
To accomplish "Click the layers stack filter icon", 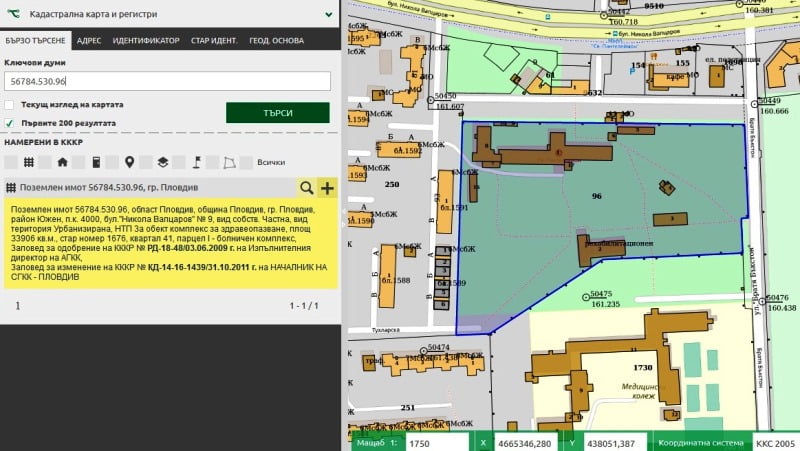I will (162, 162).
